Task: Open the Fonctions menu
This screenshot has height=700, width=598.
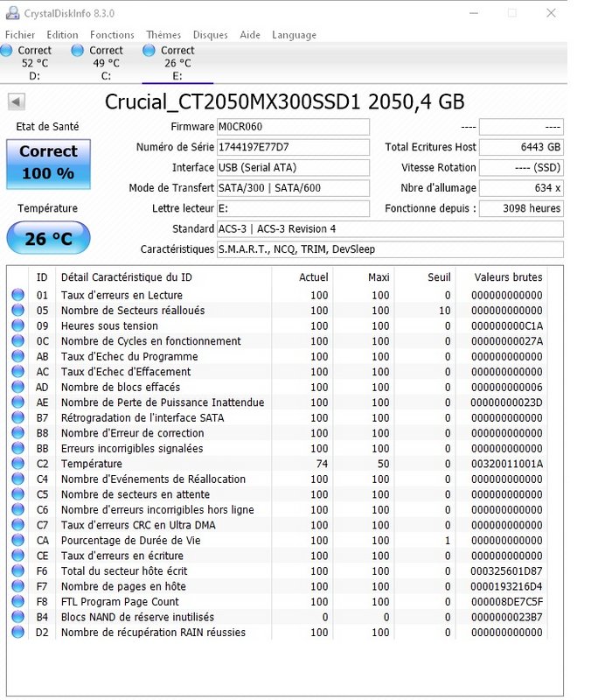Action: 112,35
